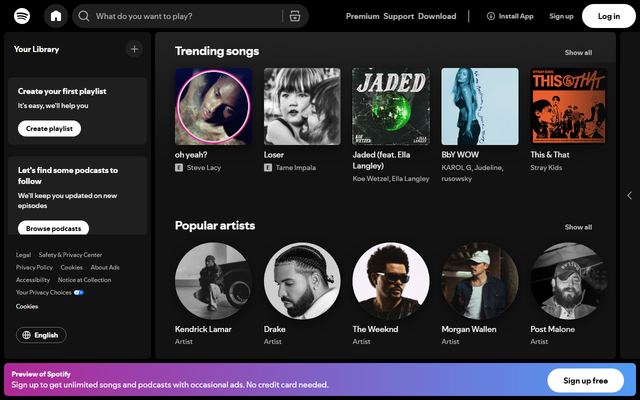Click the Sign up link
The height and width of the screenshot is (400, 640).
coord(561,16)
